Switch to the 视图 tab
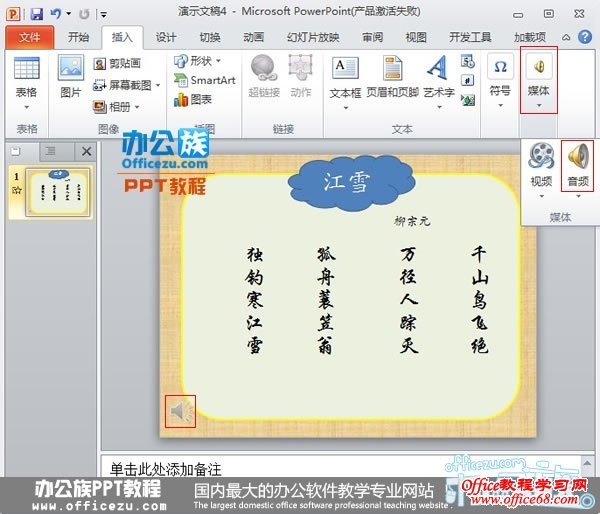The width and height of the screenshot is (600, 514). coord(416,37)
